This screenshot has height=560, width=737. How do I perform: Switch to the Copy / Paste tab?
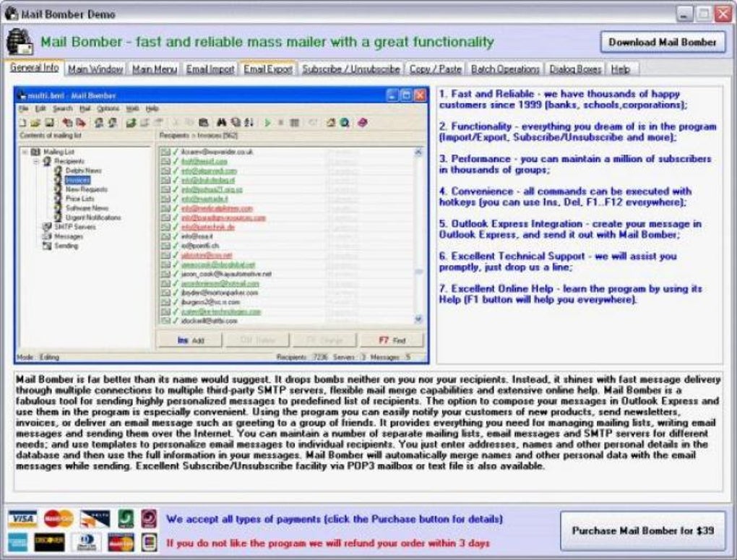435,69
